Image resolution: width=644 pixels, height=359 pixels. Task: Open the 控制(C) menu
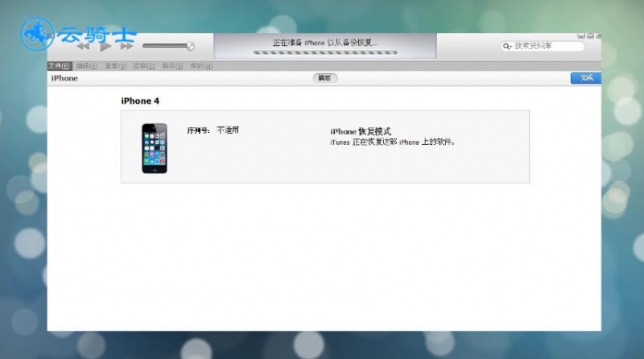[x=144, y=66]
